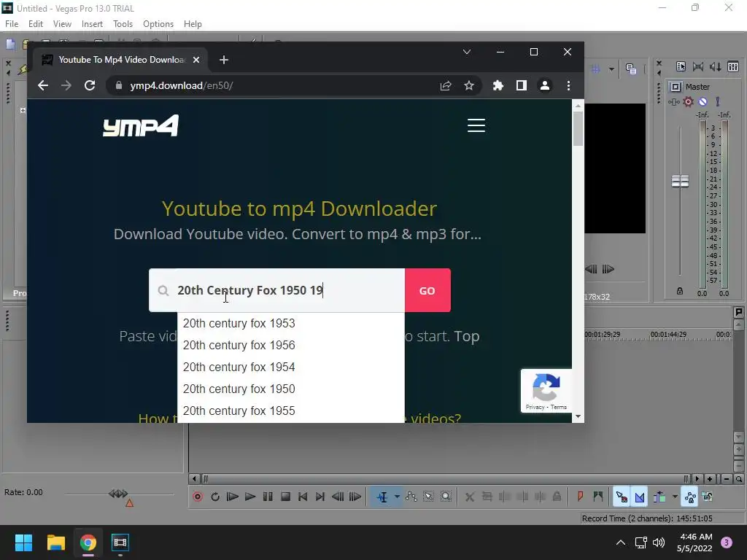Toggle Automatic Crossfades button
The image size is (747, 560).
click(x=640, y=497)
